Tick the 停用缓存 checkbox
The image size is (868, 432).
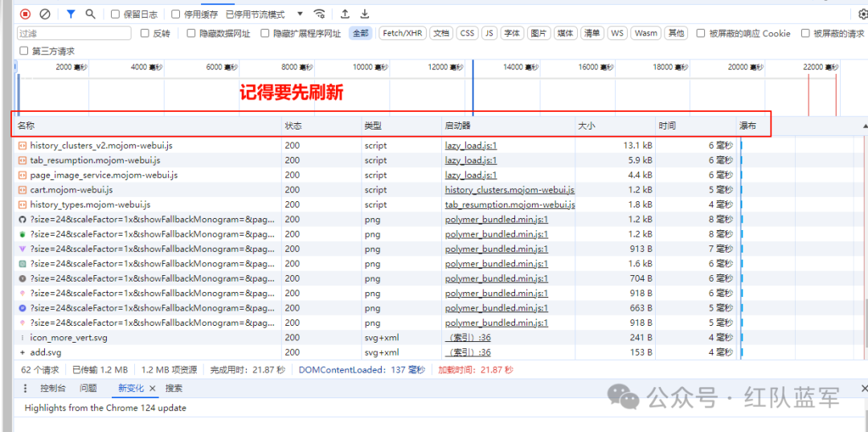tap(176, 14)
